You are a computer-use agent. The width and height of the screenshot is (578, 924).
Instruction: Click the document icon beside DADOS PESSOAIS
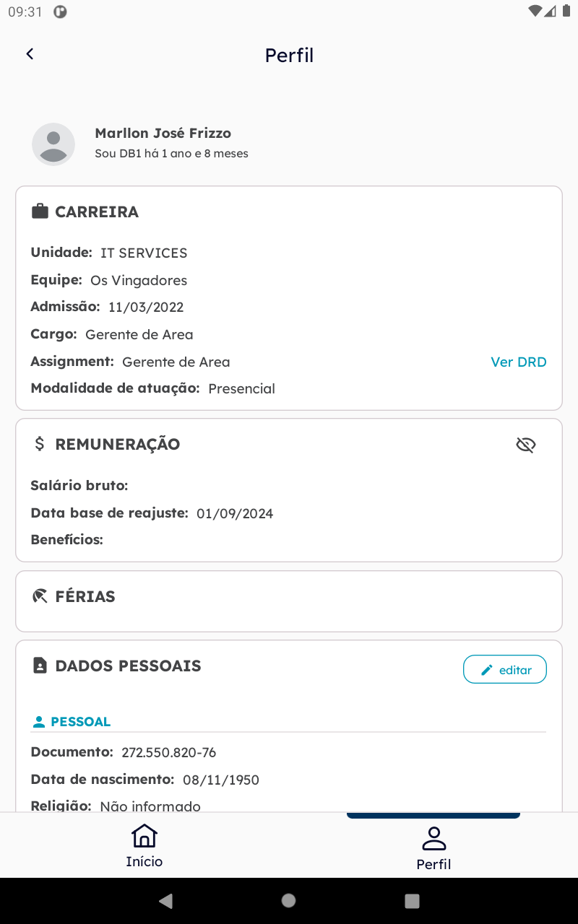(x=40, y=666)
